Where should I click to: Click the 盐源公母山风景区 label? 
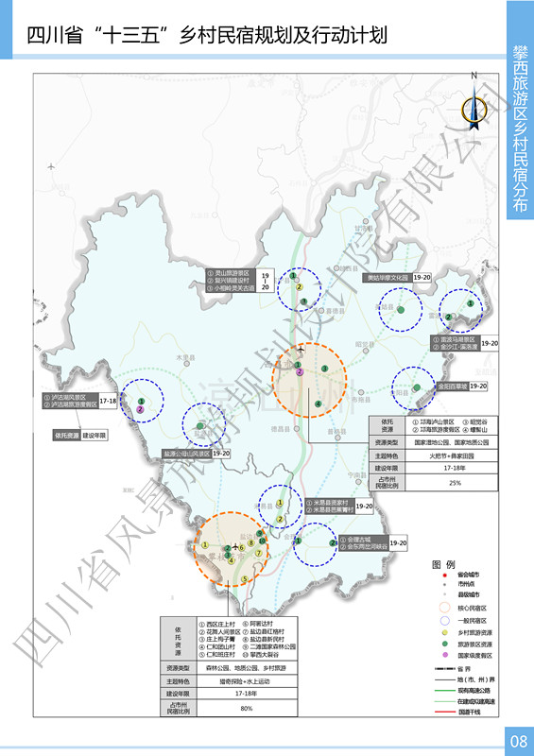(x=187, y=455)
